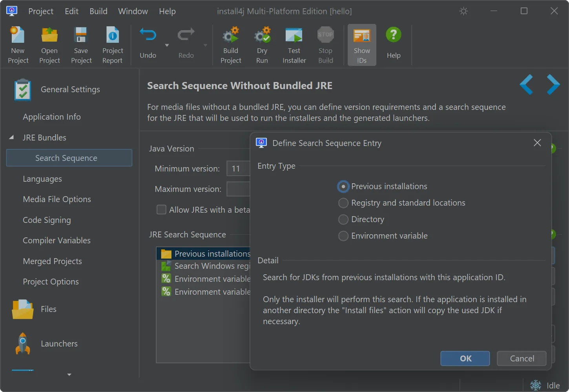Launch the Test Installer
This screenshot has height=392, width=569.
pyautogui.click(x=294, y=45)
